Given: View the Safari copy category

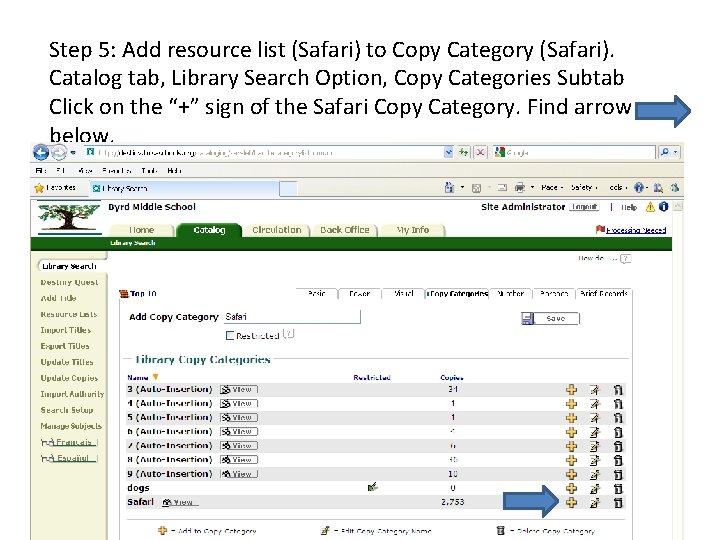Looking at the screenshot, I should click(x=181, y=502).
